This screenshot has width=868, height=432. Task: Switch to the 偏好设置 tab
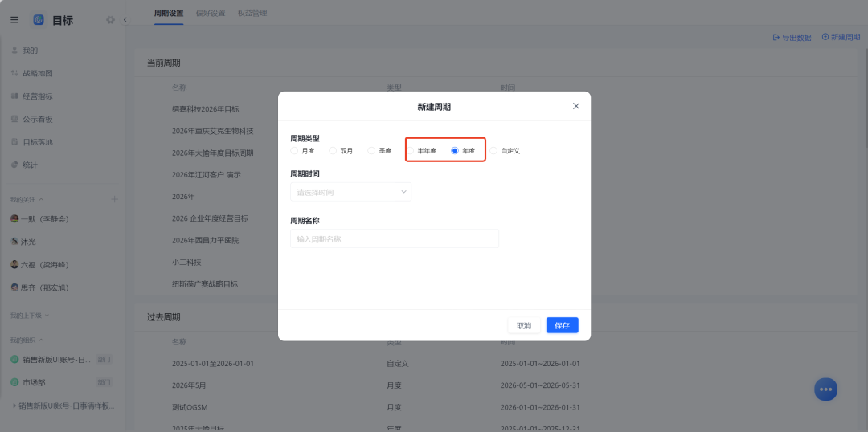pos(211,14)
